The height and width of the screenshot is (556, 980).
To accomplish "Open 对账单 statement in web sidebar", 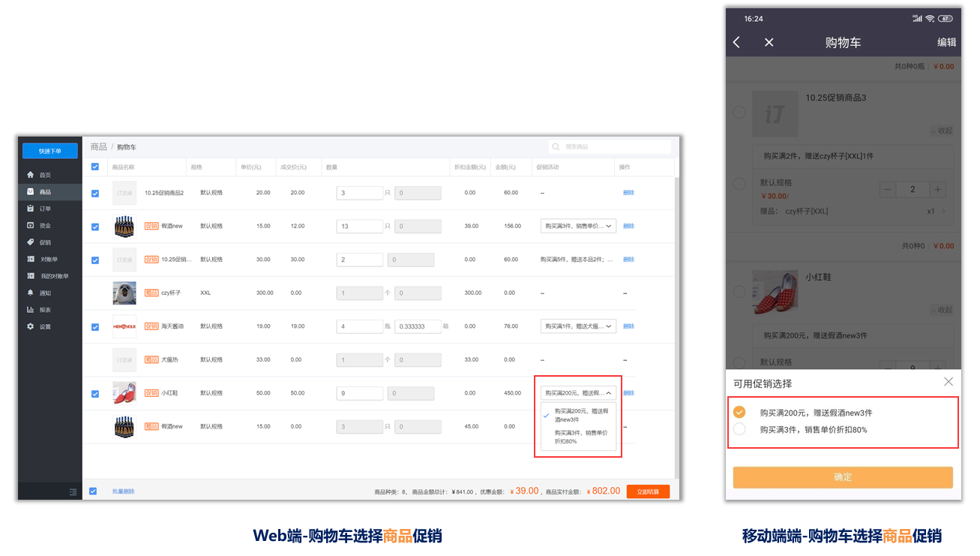I will [49, 259].
